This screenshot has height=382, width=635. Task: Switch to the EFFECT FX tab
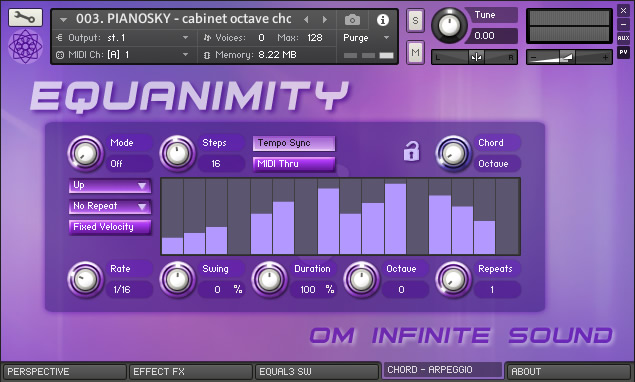[191, 371]
